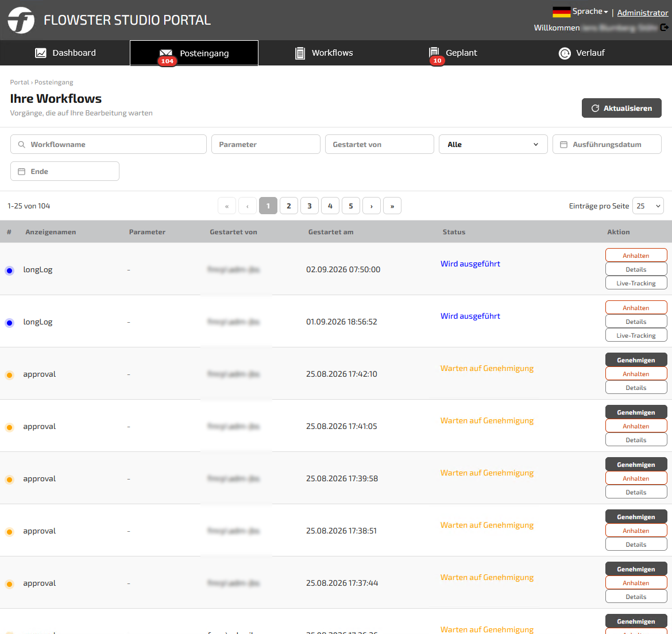
Task: Switch to the Dashboard tab
Action: click(65, 53)
